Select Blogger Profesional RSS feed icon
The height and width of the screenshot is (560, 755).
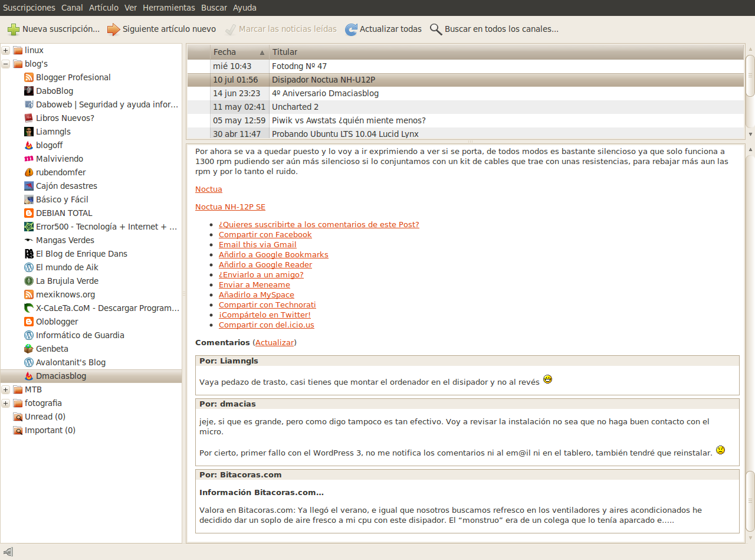coord(29,77)
